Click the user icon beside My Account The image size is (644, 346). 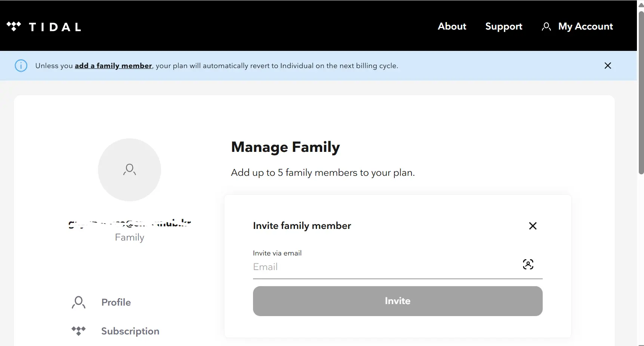(546, 27)
